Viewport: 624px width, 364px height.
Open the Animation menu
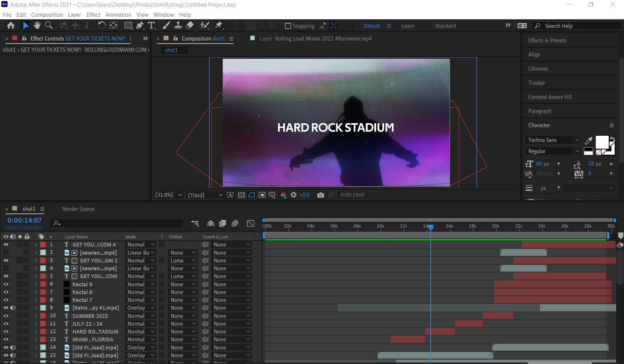pos(118,15)
